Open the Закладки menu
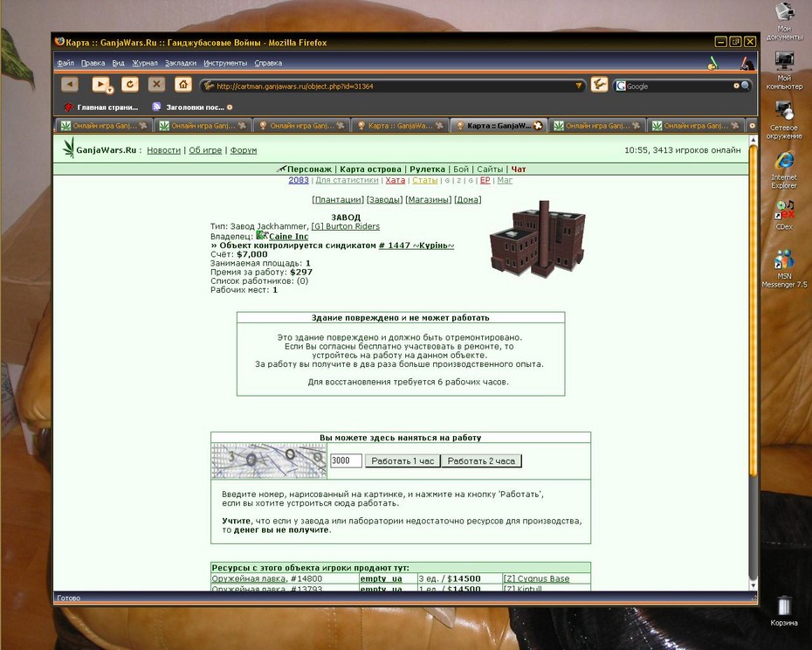 pos(181,63)
